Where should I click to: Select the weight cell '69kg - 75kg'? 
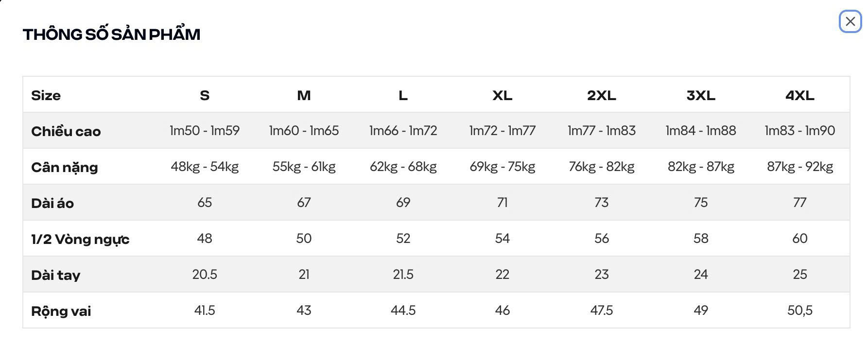coord(502,167)
